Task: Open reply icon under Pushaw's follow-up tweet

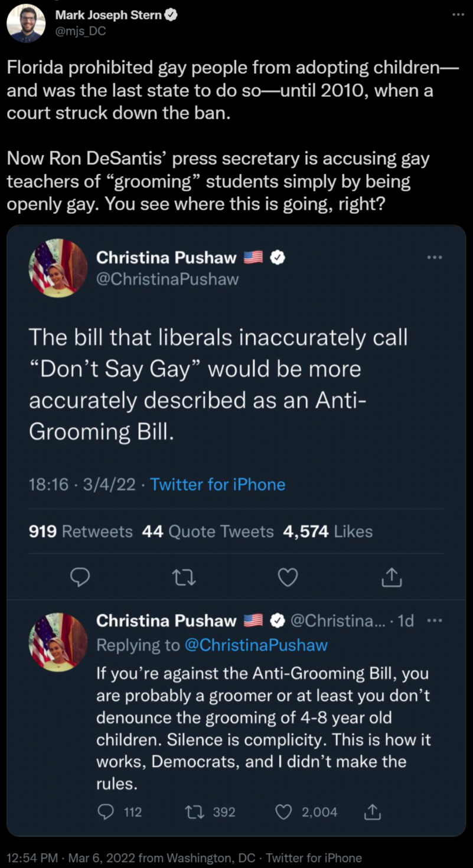Action: 106,812
